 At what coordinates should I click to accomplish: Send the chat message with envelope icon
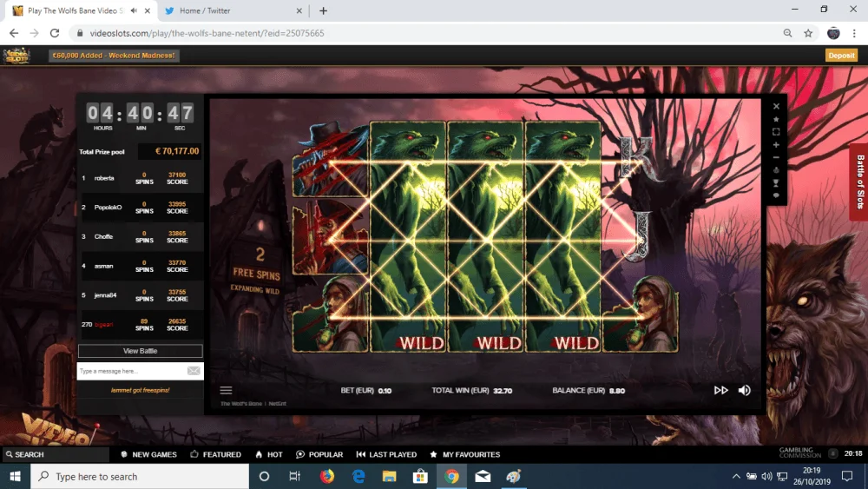click(x=194, y=371)
